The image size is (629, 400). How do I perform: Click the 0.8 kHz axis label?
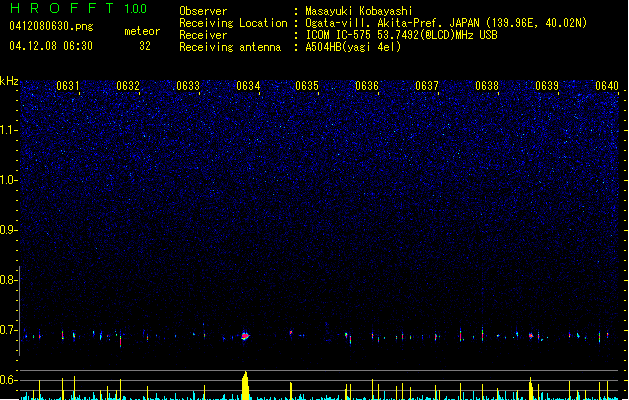(9, 280)
